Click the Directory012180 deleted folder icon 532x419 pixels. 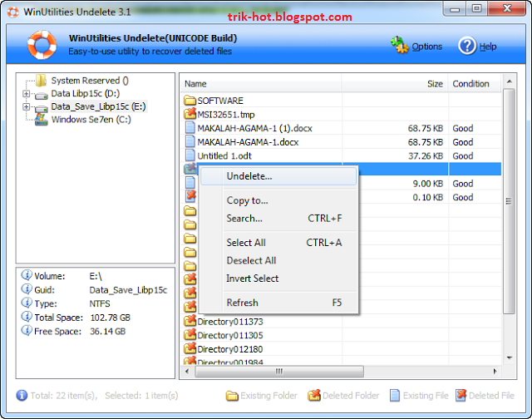coord(190,348)
